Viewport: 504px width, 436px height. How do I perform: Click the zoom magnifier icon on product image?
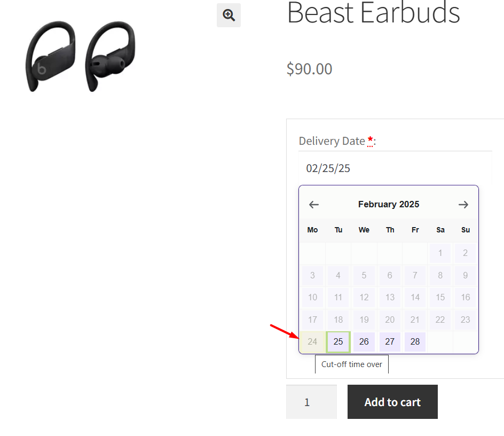point(229,15)
